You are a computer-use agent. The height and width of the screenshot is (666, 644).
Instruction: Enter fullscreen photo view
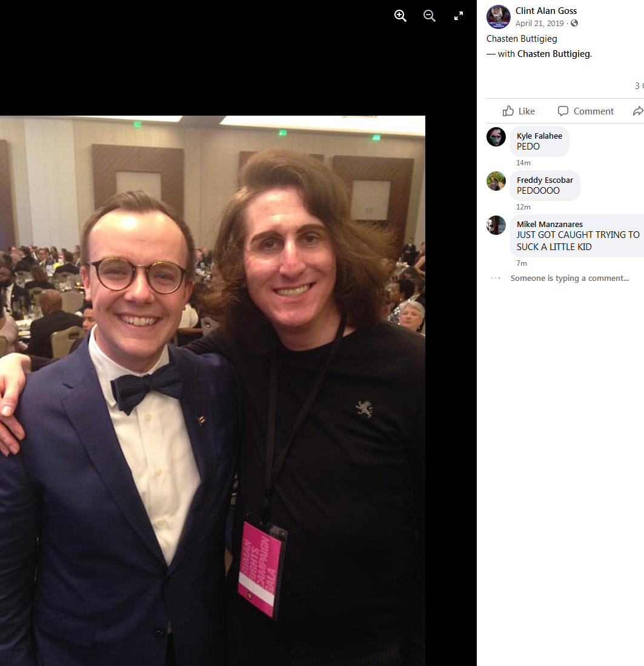point(458,16)
